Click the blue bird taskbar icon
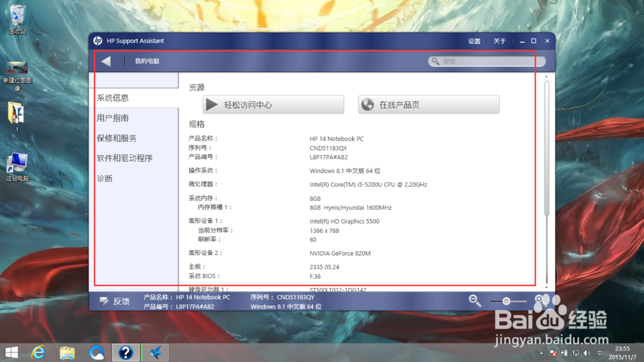The image size is (644, 362). pyautogui.click(x=156, y=352)
